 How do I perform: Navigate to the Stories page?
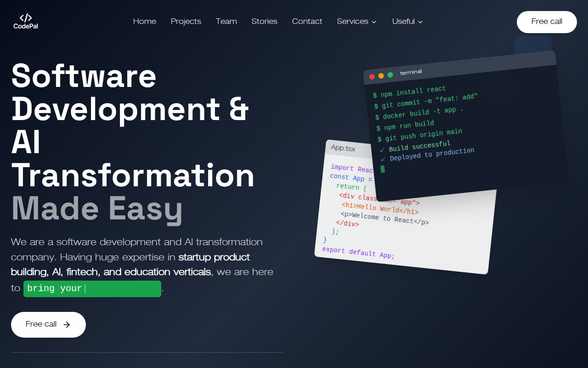coord(265,22)
